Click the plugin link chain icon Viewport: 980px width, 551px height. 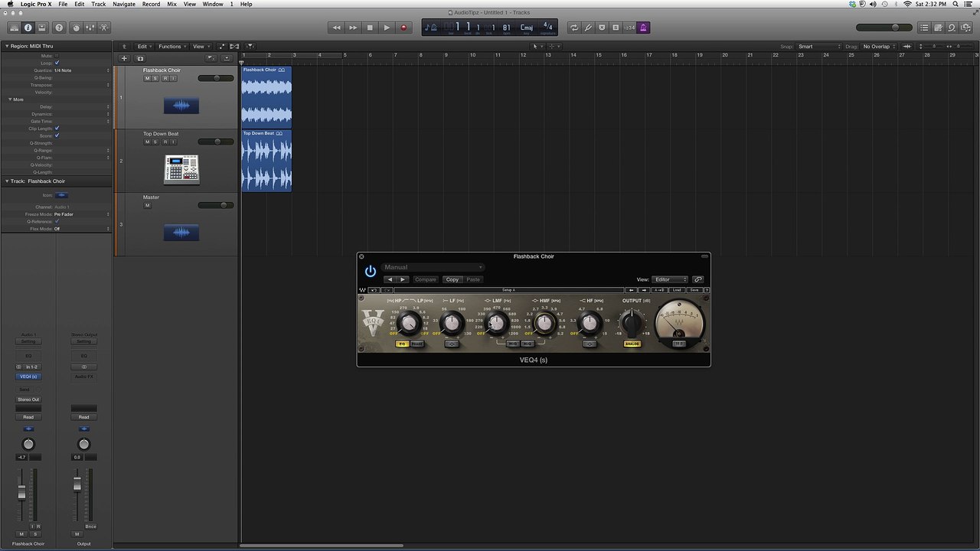(x=697, y=279)
